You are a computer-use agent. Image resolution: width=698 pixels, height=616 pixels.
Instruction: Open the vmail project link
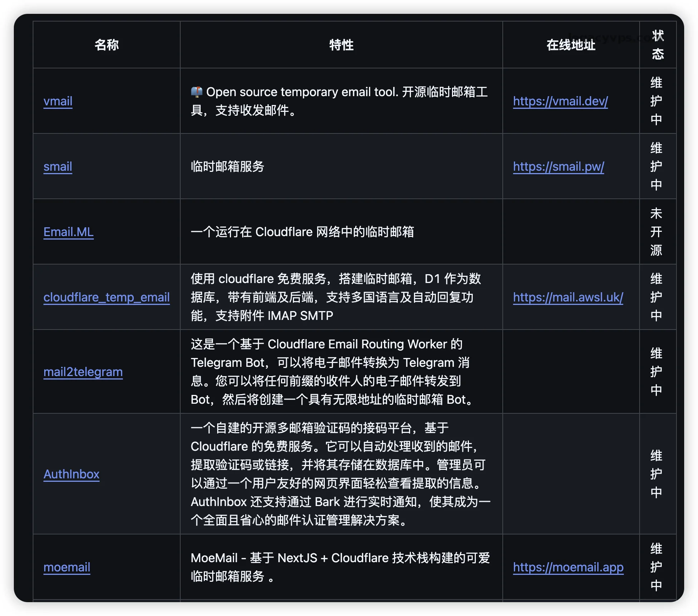click(58, 101)
